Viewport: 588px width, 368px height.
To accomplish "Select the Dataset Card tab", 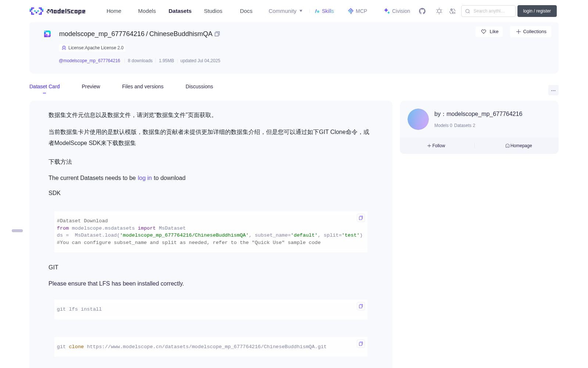I will [x=44, y=86].
